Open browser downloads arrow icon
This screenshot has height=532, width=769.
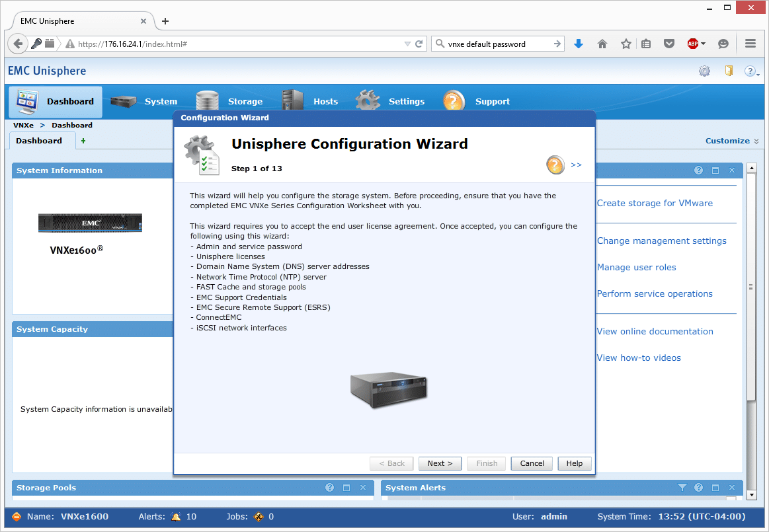pos(579,44)
